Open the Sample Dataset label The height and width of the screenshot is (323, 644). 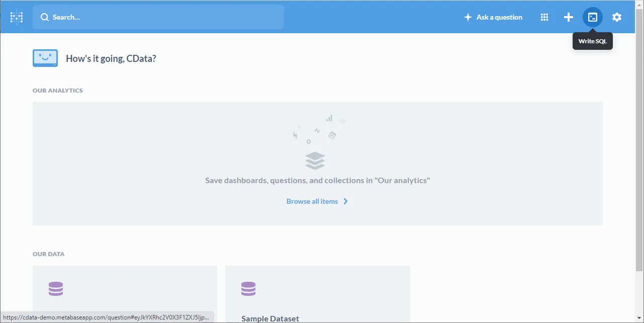click(x=270, y=318)
